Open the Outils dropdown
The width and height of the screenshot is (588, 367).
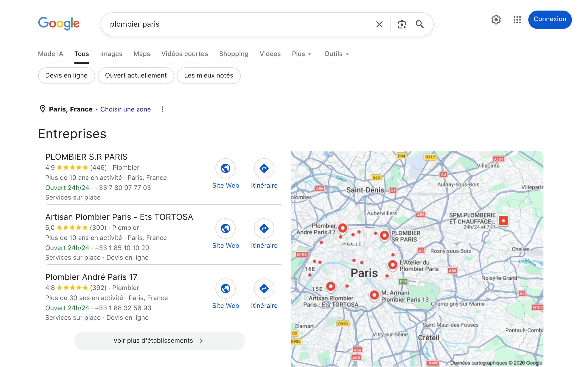pyautogui.click(x=336, y=54)
